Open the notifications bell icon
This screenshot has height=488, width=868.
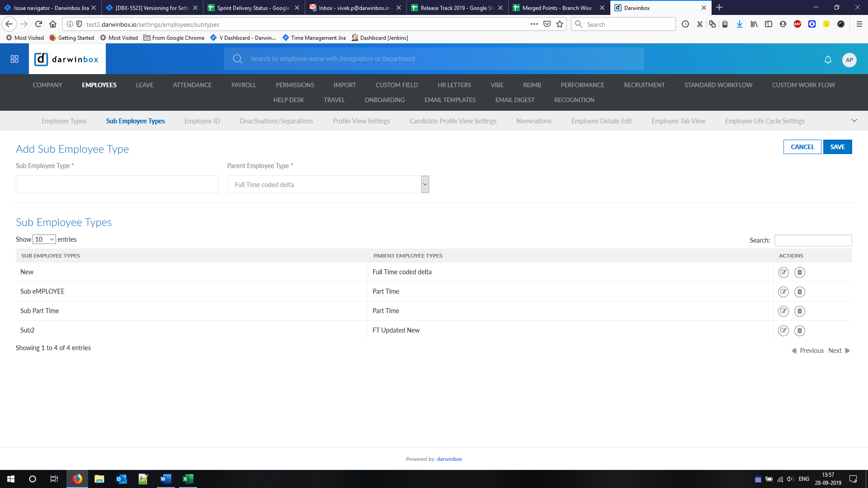point(828,60)
